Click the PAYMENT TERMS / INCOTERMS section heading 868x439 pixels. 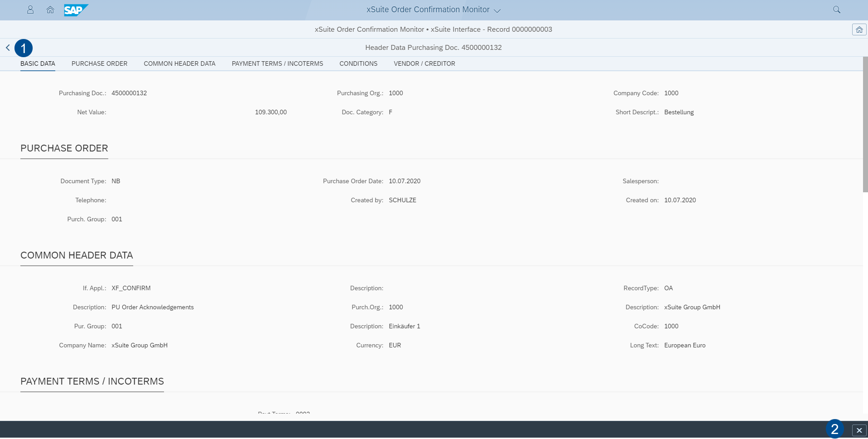[x=92, y=381]
